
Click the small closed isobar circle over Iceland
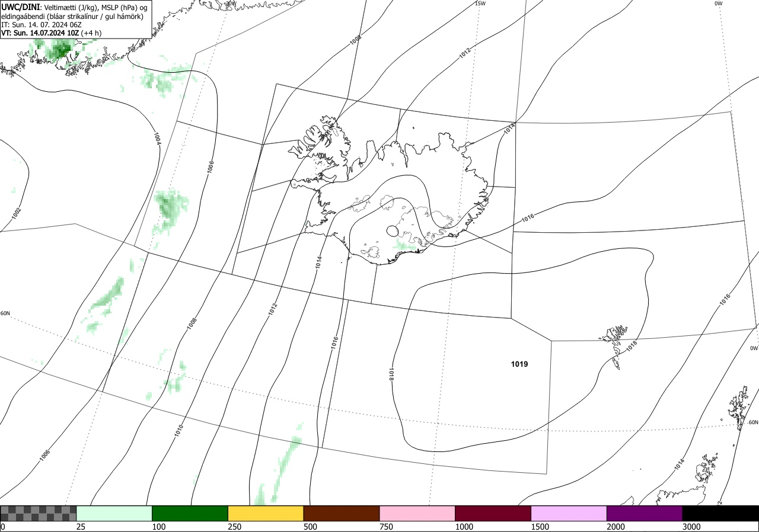393,230
